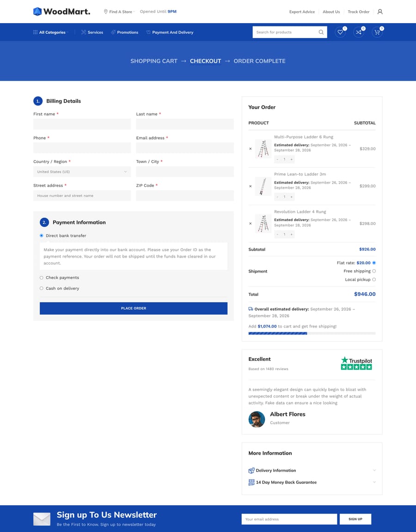
Task: Click the Place Order button
Action: (134, 309)
